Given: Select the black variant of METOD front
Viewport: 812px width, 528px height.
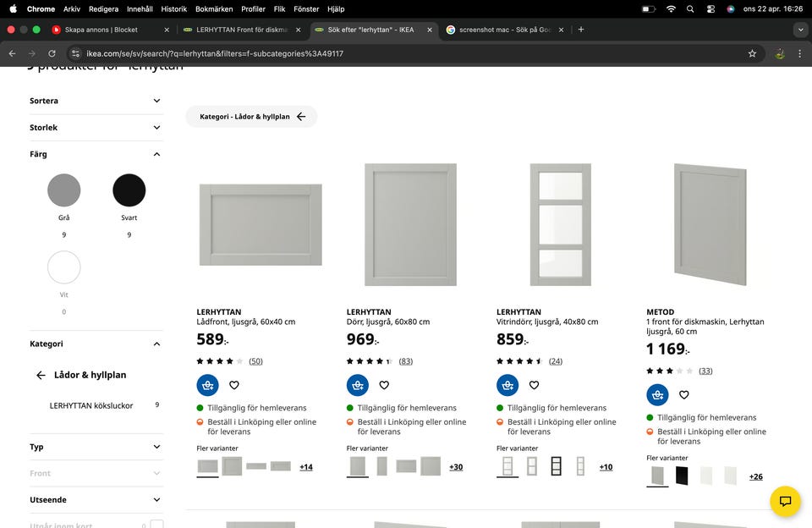Looking at the screenshot, I should (682, 476).
